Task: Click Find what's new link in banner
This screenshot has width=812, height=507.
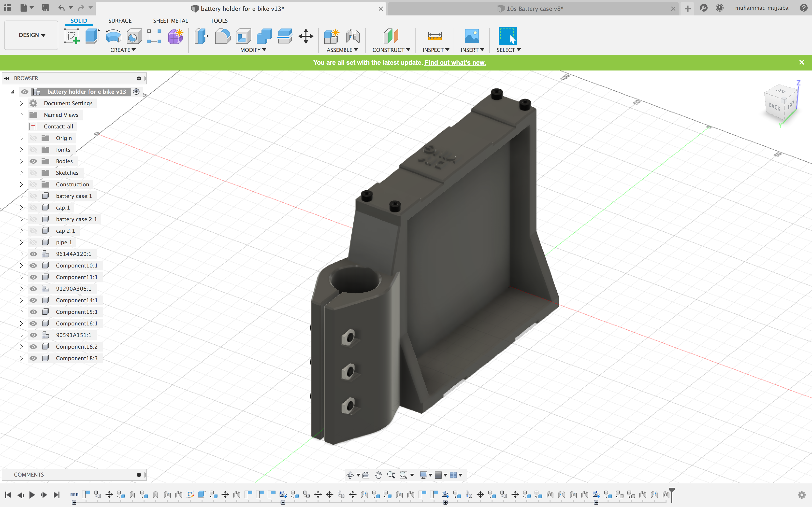Action: coord(455,63)
